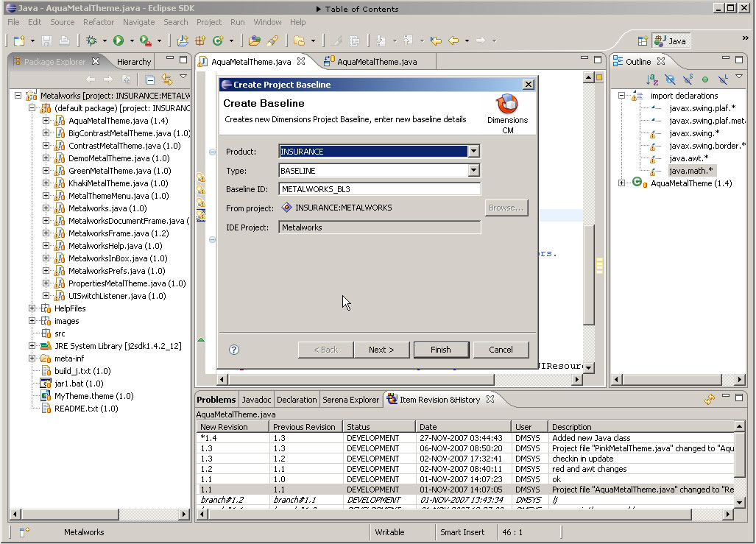Click the New wizard toolbar icon
Image resolution: width=756 pixels, height=544 pixels.
(x=19, y=41)
